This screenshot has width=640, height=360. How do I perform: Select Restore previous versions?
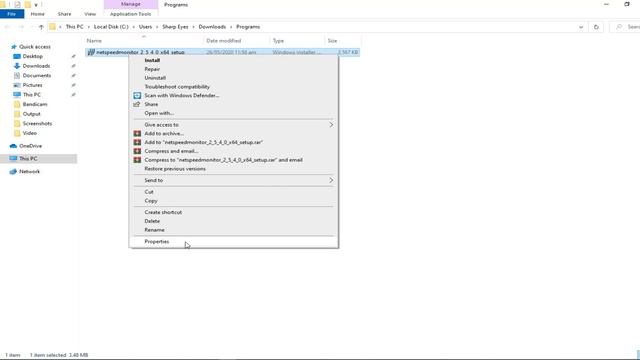click(x=175, y=169)
